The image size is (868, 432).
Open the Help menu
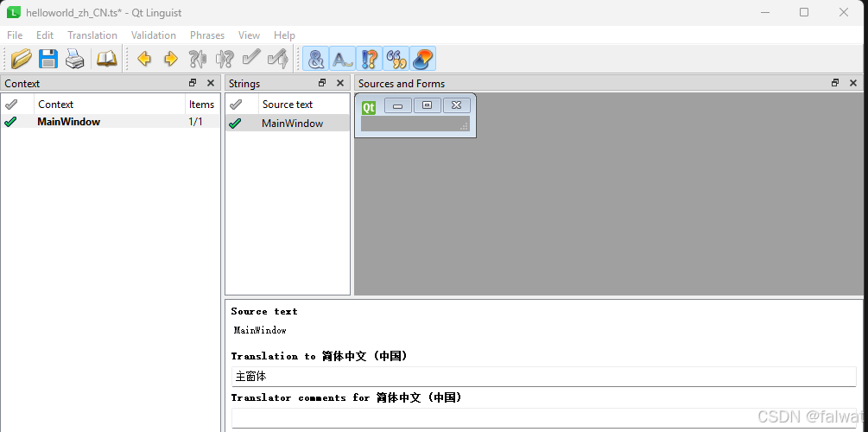(x=284, y=35)
